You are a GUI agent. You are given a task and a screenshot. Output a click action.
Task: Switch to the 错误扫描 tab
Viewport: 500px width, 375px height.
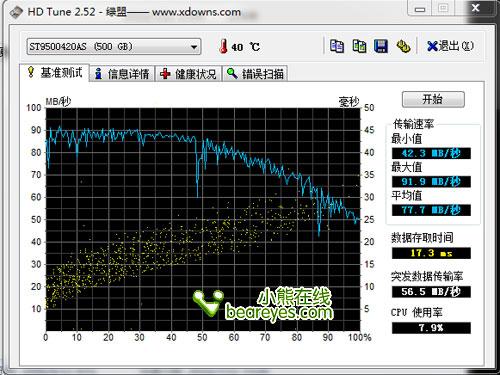(x=255, y=74)
